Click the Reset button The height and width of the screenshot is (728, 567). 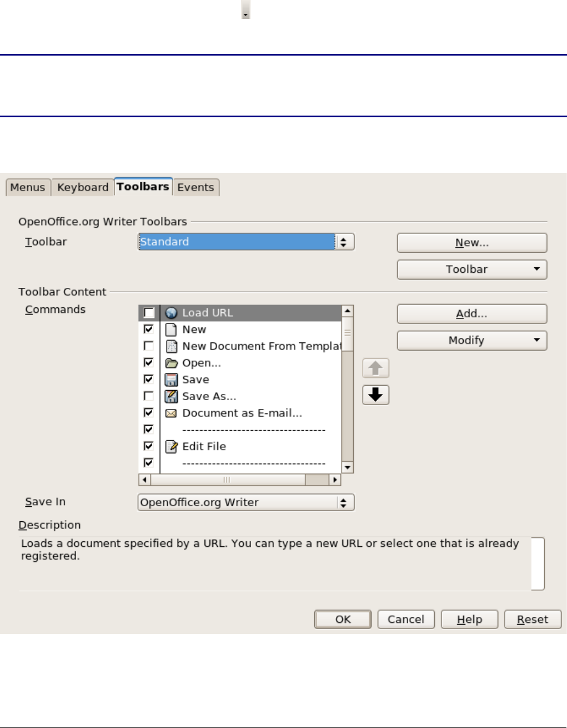coord(533,619)
